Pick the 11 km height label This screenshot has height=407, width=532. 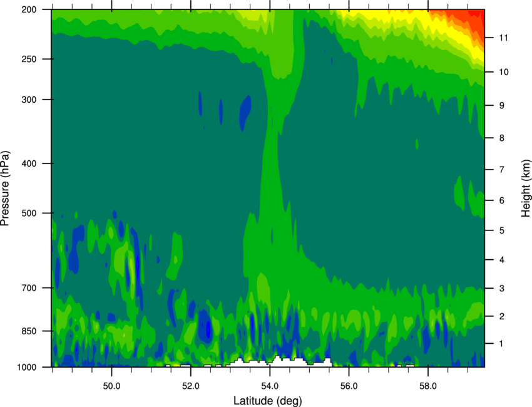pyautogui.click(x=504, y=38)
